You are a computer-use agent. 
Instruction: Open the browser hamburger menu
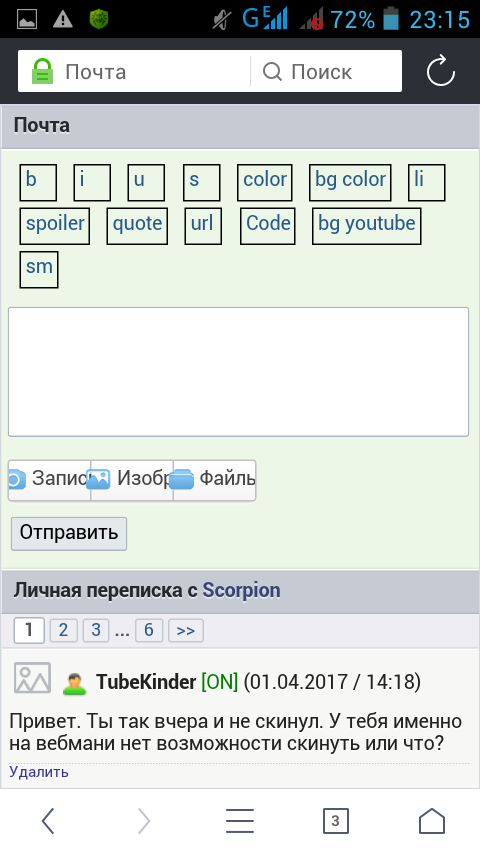pos(240,821)
